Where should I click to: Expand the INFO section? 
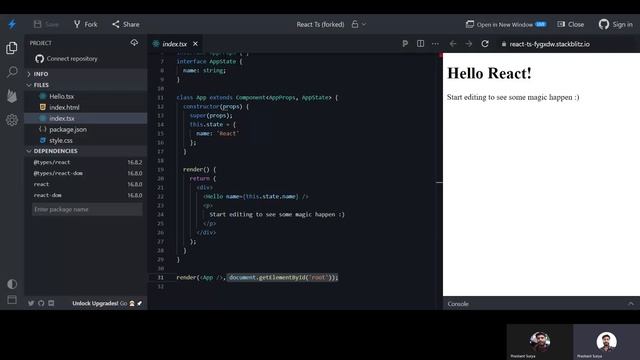(x=86, y=74)
